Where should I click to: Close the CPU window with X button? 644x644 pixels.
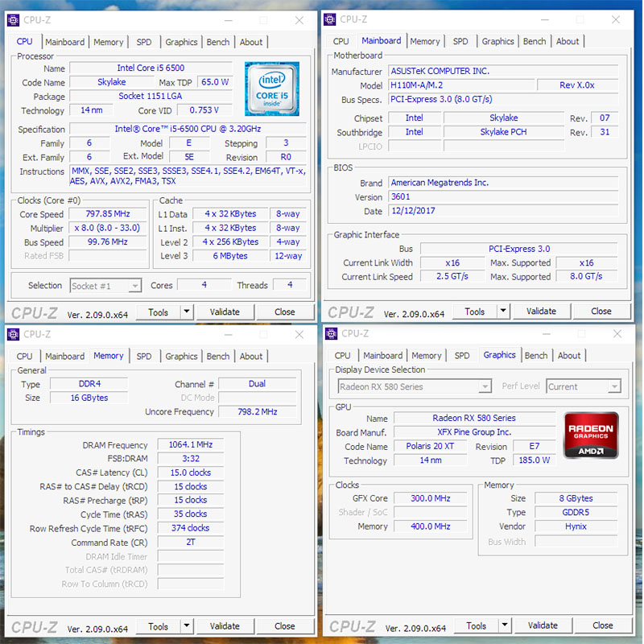[299, 20]
